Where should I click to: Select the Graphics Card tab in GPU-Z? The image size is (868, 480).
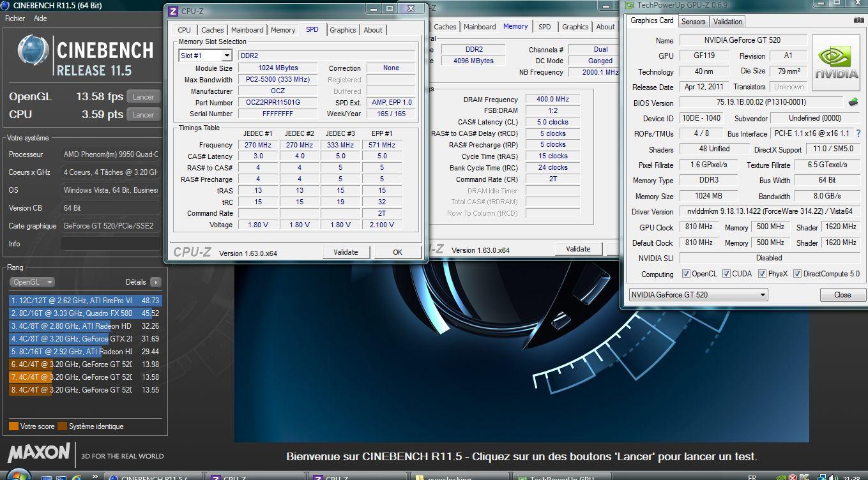click(652, 20)
